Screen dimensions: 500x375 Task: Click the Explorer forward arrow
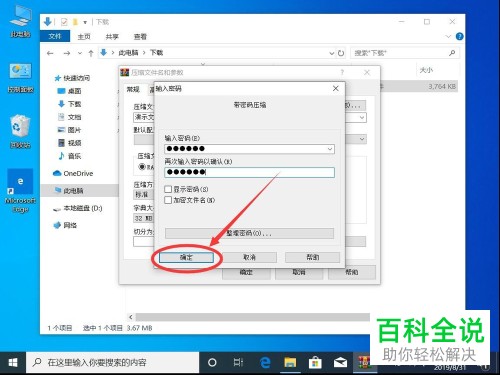tap(67, 53)
